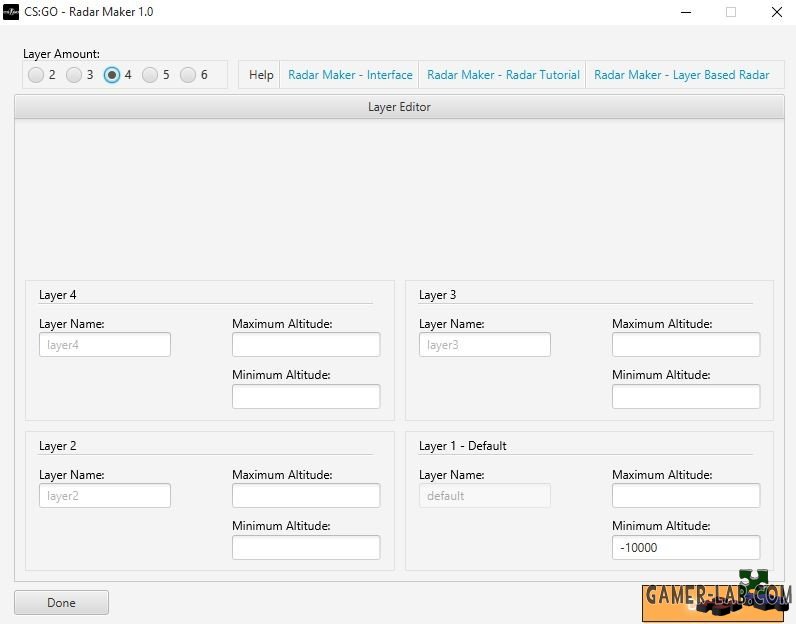Close the Radar Maker window
796x624 pixels.
click(x=776, y=12)
